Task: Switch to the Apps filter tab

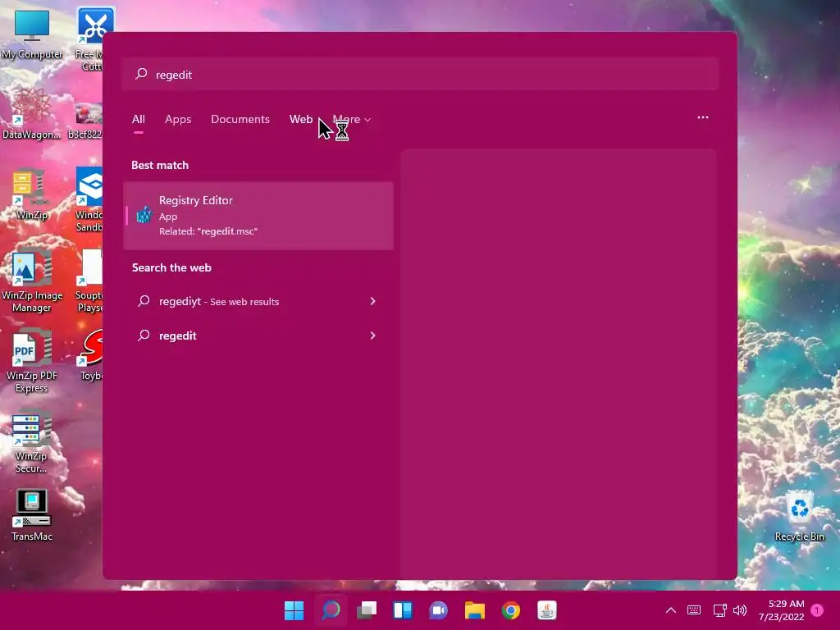Action: tap(178, 119)
